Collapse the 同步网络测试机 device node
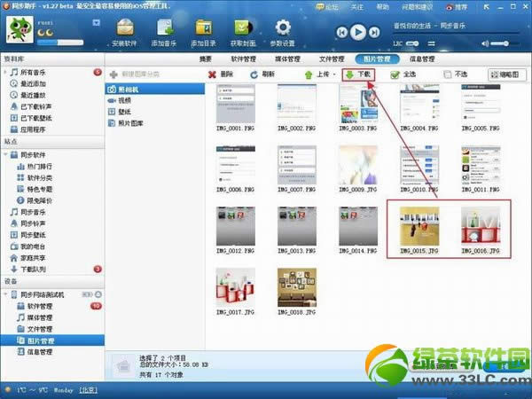The width and height of the screenshot is (532, 399). (5, 294)
